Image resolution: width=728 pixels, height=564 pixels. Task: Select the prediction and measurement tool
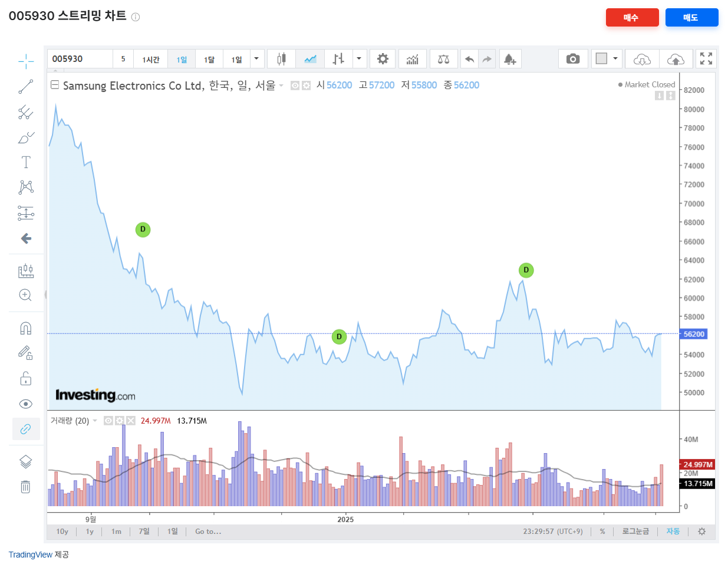(25, 213)
